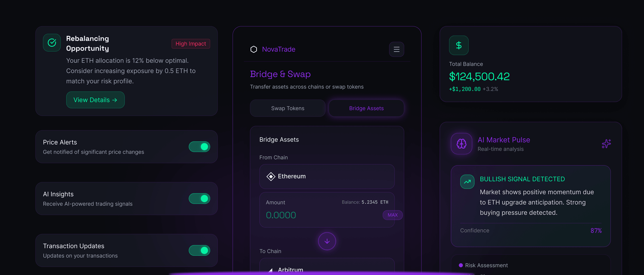Click the Bridge & Swap heading
The image size is (644, 275).
tap(280, 74)
